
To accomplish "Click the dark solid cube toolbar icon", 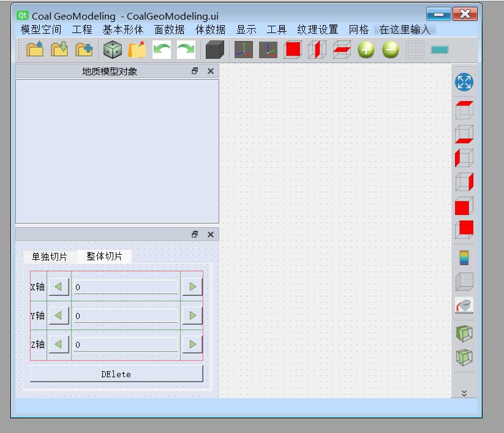I will 214,50.
